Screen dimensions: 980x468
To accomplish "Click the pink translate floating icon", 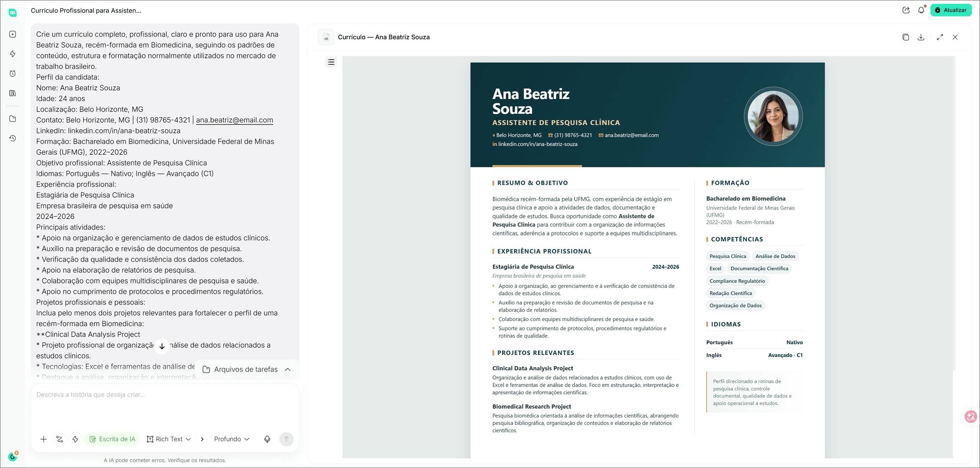I will [x=971, y=417].
